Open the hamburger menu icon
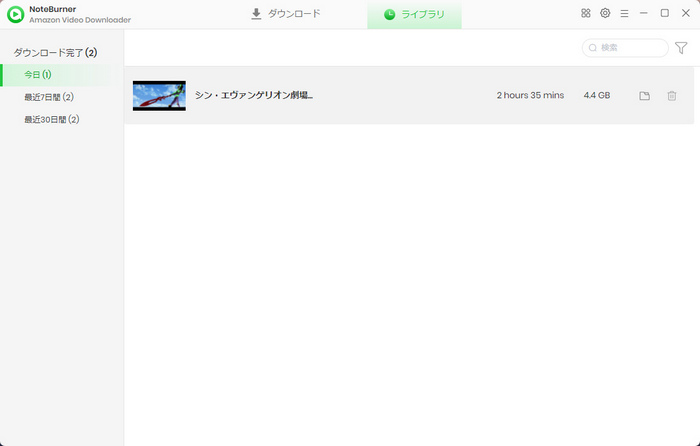This screenshot has width=700, height=446. [624, 14]
